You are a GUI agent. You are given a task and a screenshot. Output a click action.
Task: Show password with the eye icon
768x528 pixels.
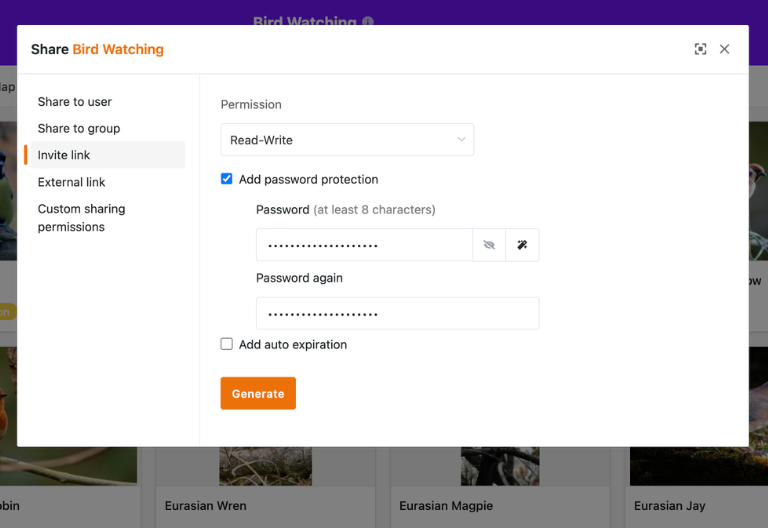(489, 245)
